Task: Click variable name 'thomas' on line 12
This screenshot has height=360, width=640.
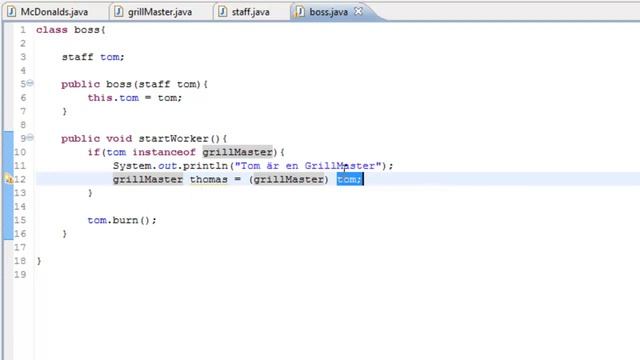Action: coord(209,179)
